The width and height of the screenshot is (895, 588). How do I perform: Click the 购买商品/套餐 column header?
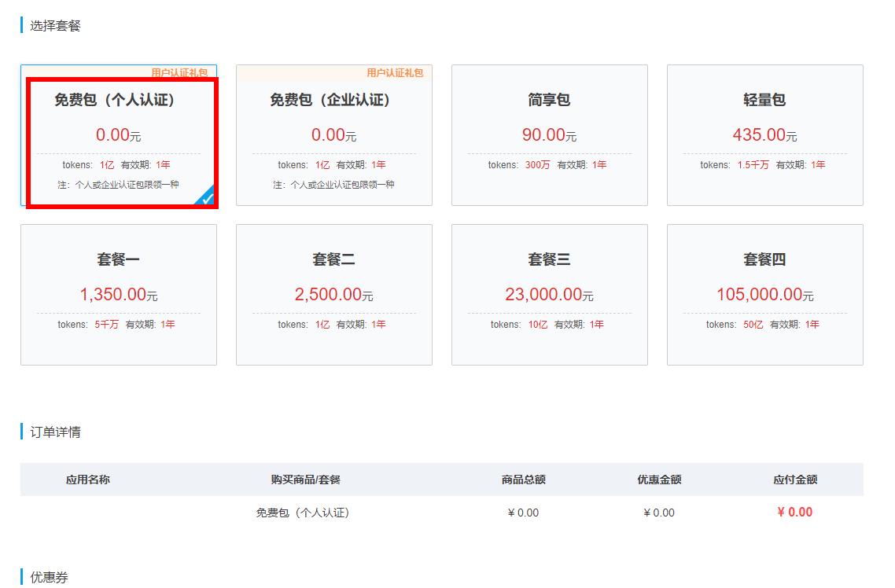(x=305, y=480)
